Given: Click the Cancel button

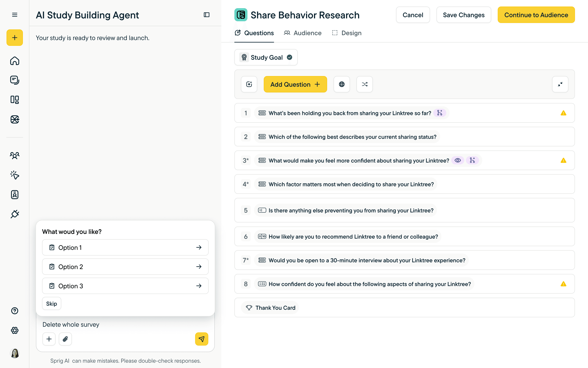Looking at the screenshot, I should pyautogui.click(x=413, y=15).
